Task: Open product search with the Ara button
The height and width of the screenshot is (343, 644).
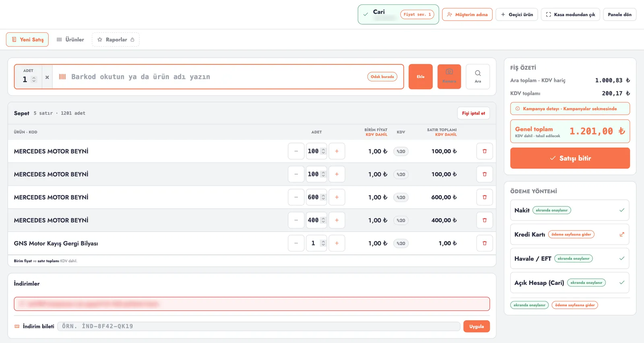Action: tap(478, 77)
